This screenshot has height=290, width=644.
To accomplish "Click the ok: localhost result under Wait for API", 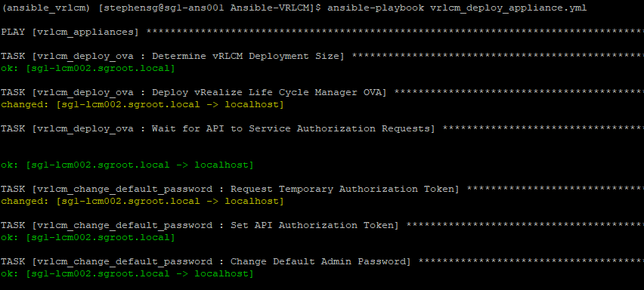I will point(127,165).
